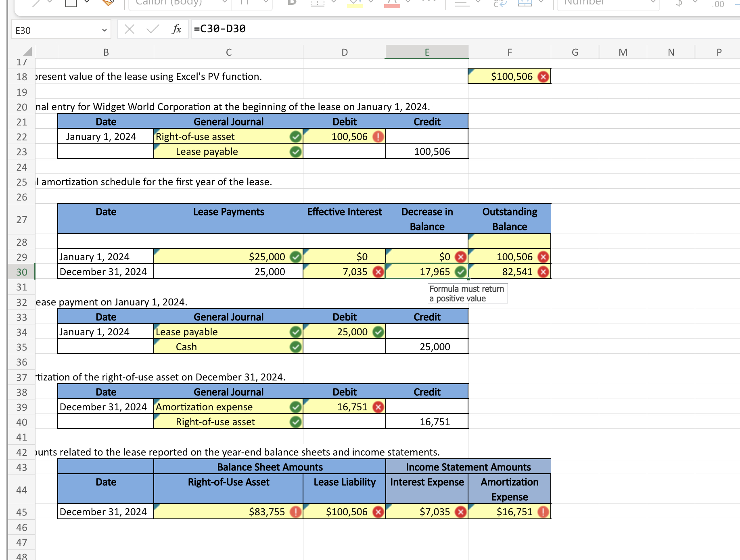Click the green check beside Cash
This screenshot has height=560, width=740.
click(296, 347)
